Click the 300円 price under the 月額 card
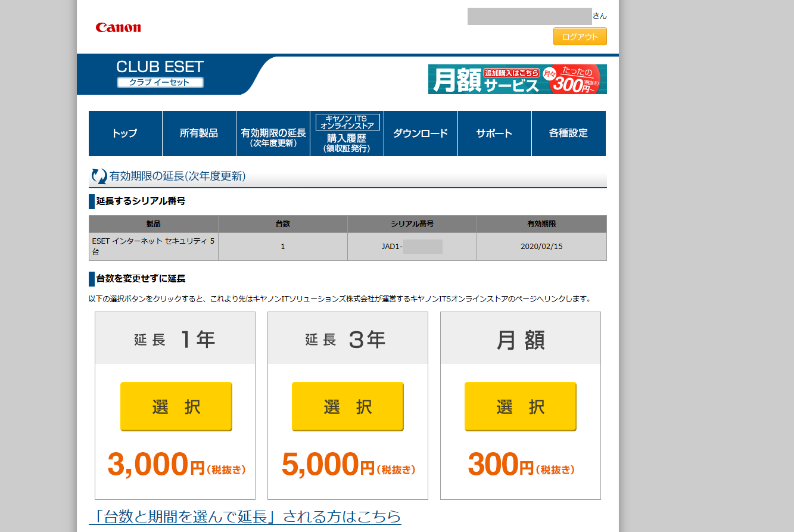 tap(521, 465)
